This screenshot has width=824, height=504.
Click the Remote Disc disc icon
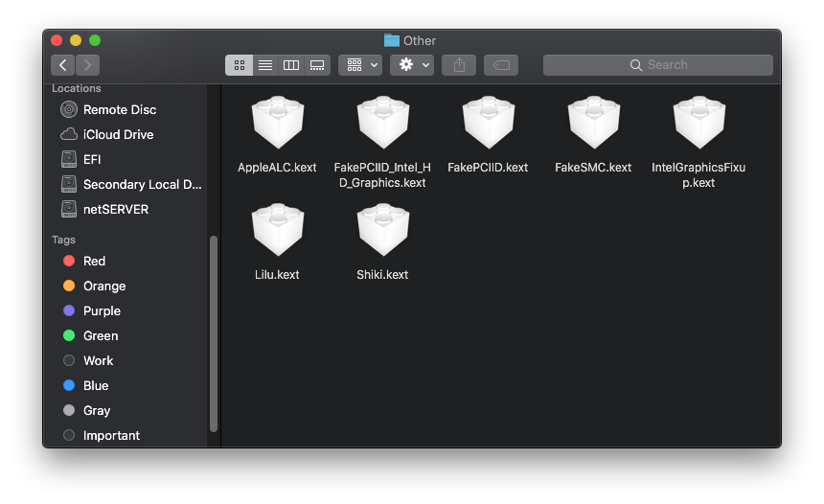coord(69,109)
